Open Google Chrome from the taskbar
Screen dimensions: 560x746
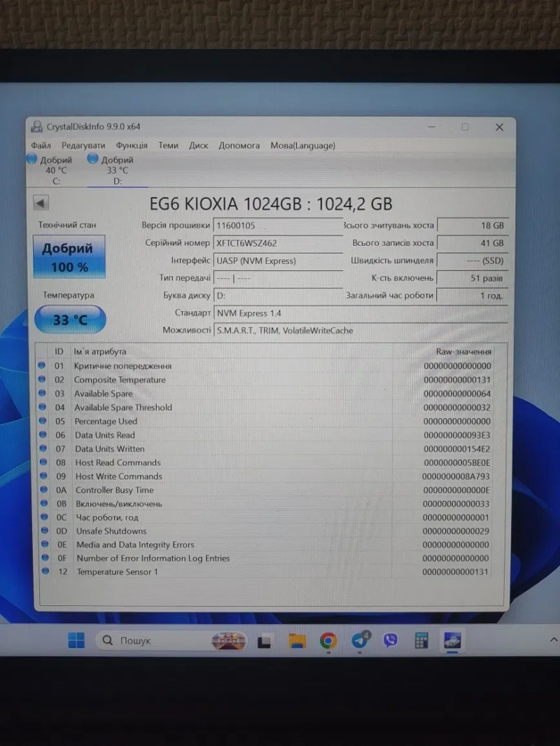(x=328, y=641)
